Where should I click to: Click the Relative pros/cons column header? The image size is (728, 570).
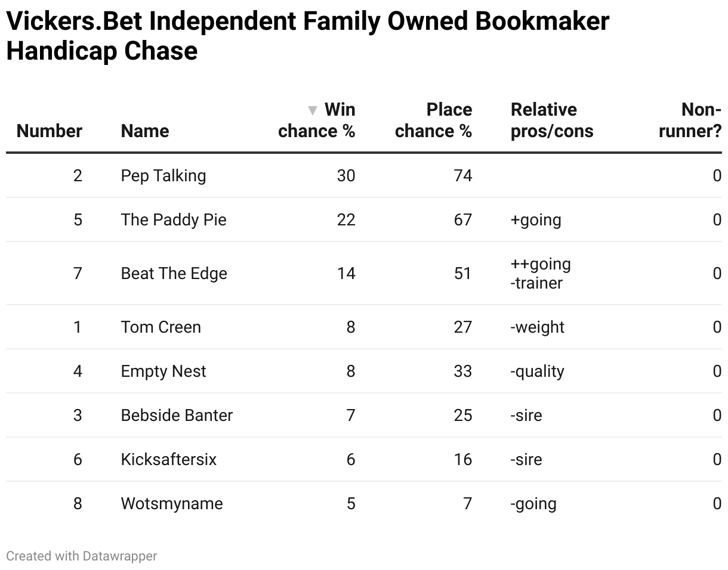pyautogui.click(x=552, y=120)
